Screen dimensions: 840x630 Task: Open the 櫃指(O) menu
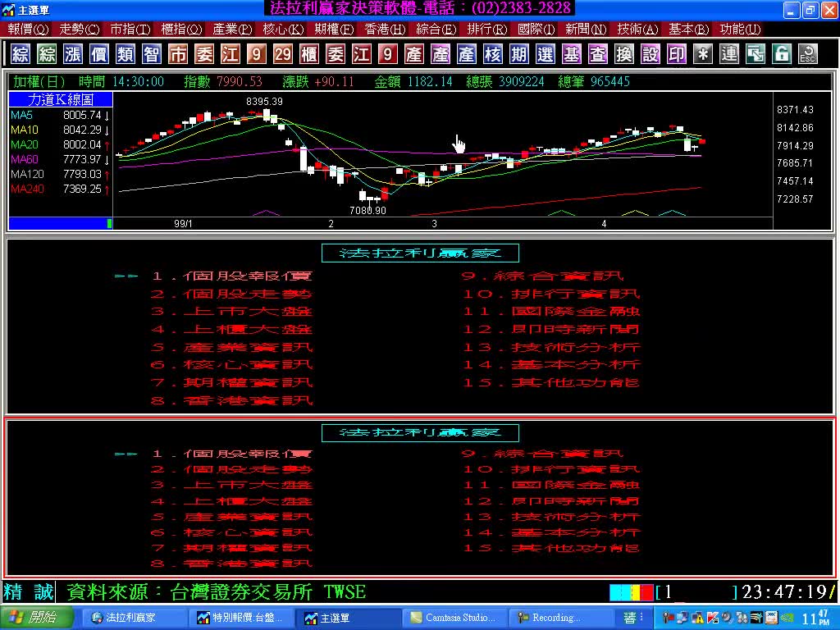point(181,29)
